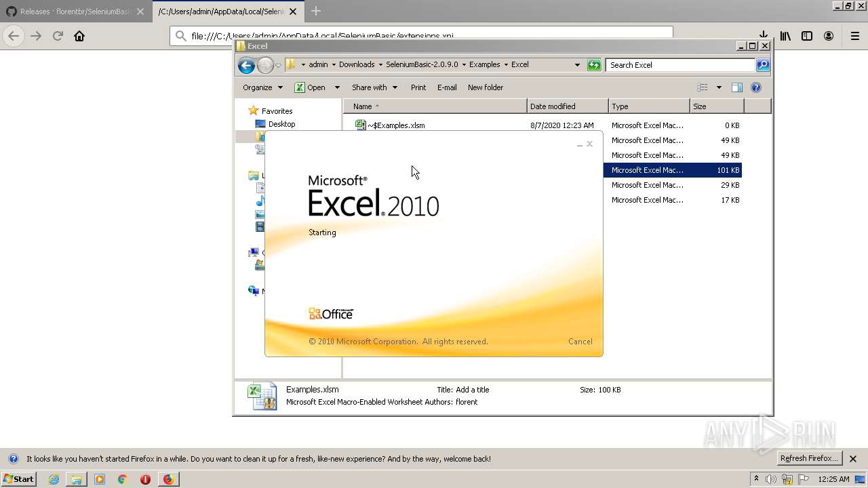Open the Music library icon in sidebar
The width and height of the screenshot is (868, 488).
[x=260, y=201]
